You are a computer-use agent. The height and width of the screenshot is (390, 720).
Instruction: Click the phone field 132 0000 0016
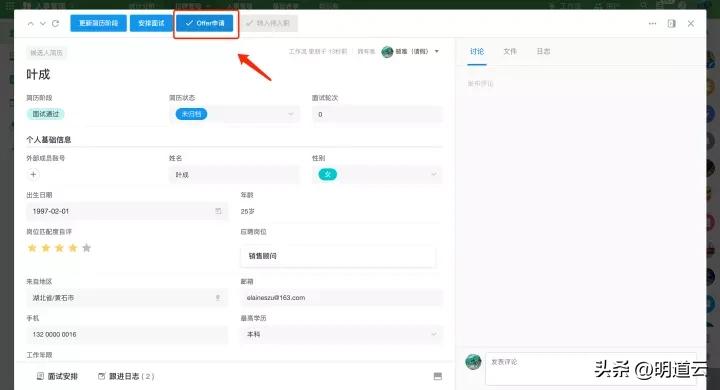[127, 334]
